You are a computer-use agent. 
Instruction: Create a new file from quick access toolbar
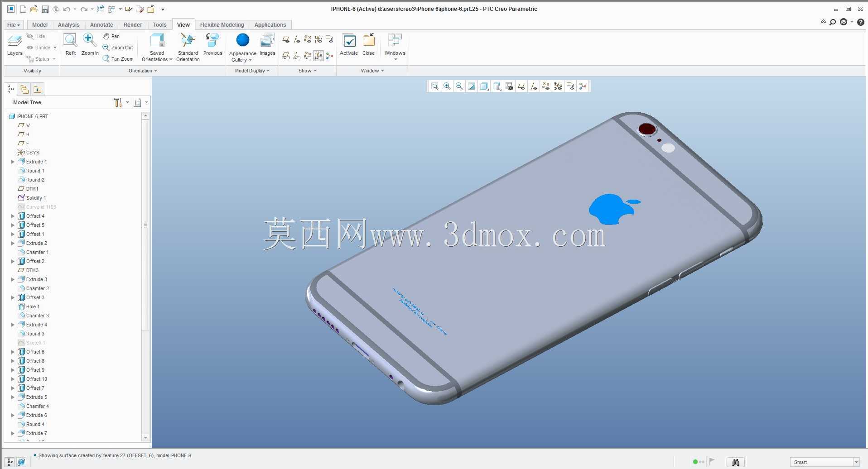23,9
